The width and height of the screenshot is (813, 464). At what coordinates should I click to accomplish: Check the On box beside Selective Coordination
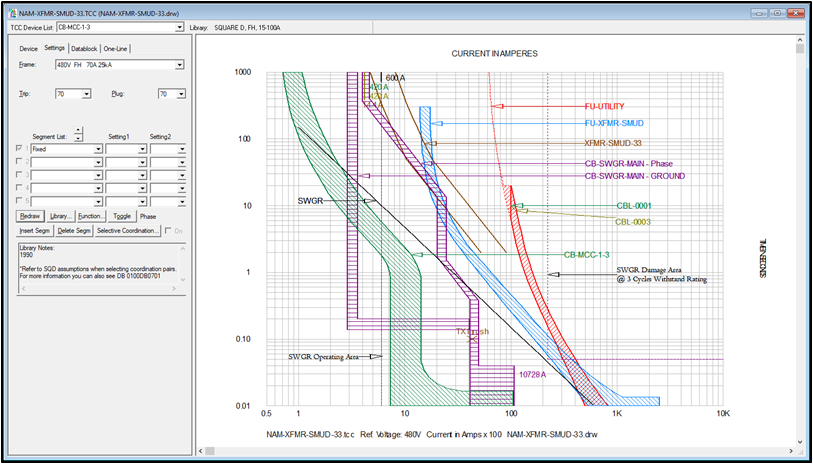coord(168,231)
